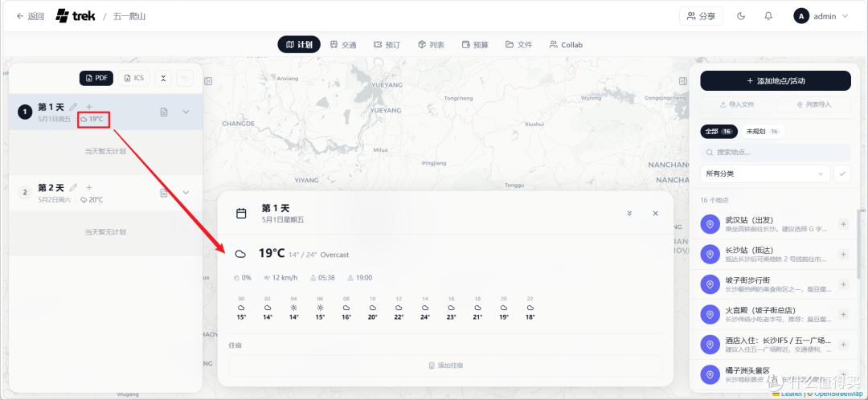The width and height of the screenshot is (868, 400).
Task: Switch to the 列表 tab
Action: tap(432, 45)
